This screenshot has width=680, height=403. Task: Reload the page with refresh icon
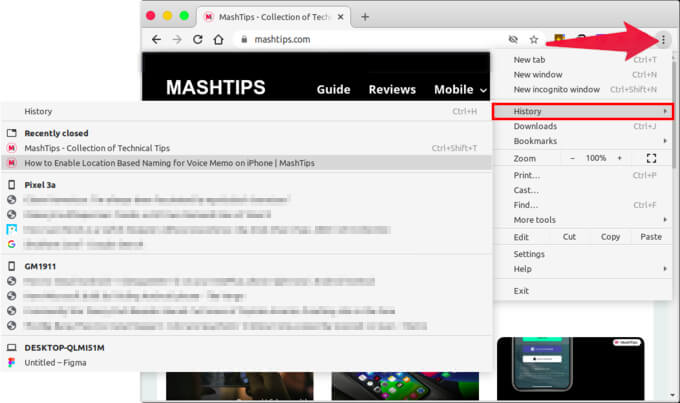click(198, 39)
